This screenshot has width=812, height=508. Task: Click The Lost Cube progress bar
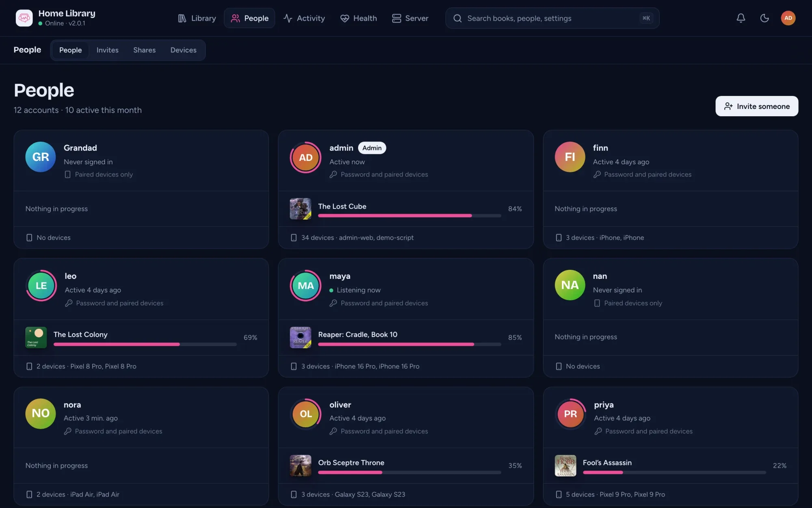409,216
